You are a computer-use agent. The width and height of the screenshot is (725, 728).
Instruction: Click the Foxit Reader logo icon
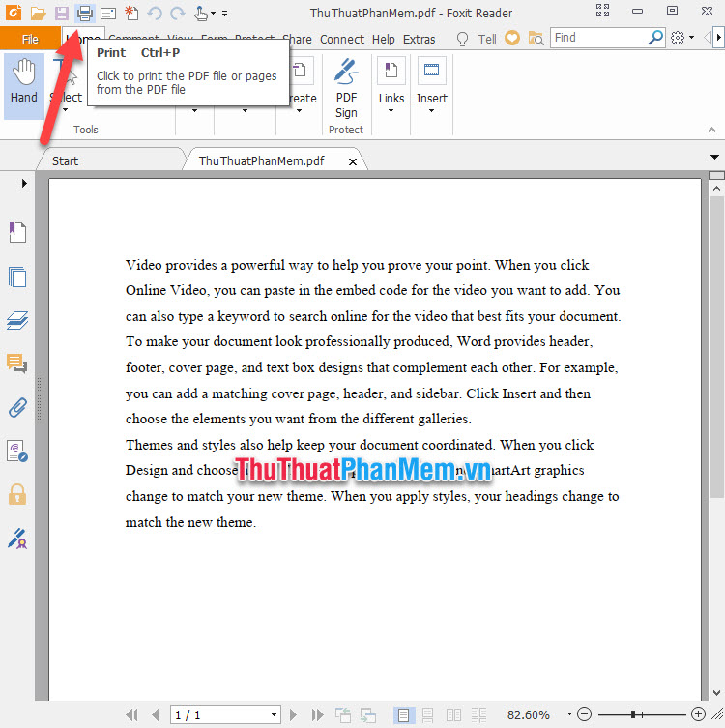pyautogui.click(x=13, y=13)
